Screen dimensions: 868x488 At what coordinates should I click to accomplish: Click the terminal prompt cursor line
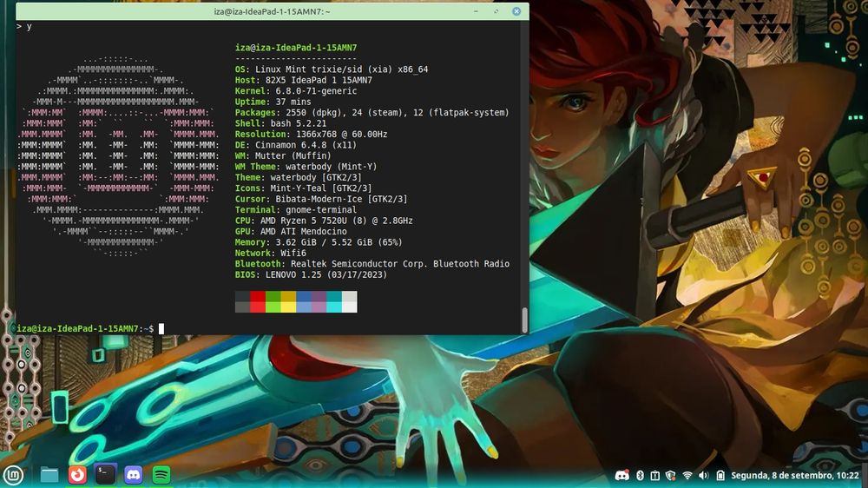[90, 328]
